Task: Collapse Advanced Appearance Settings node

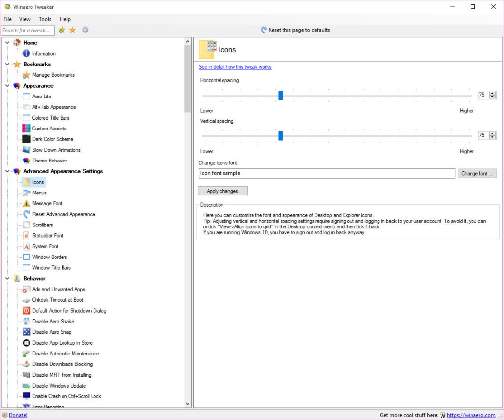Action: [7, 171]
